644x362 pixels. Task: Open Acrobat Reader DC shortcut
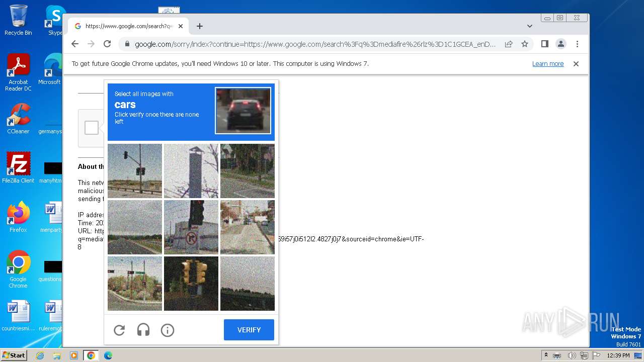(x=18, y=72)
